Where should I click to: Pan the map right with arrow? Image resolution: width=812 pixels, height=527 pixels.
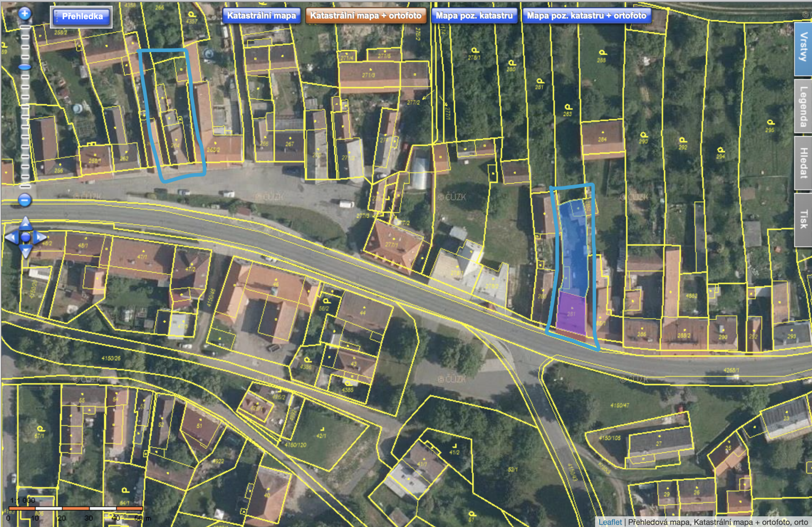click(40, 237)
